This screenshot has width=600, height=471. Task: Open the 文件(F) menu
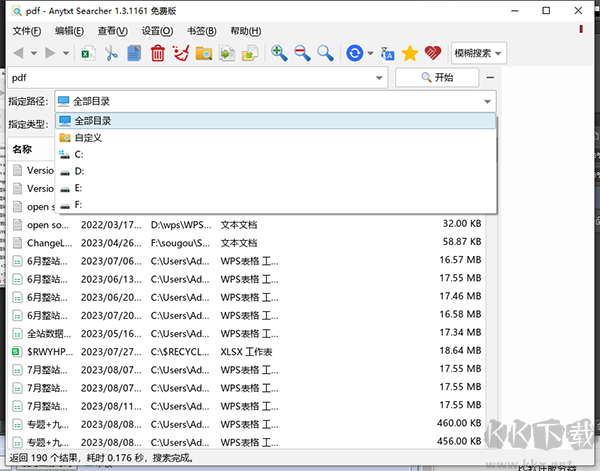tap(26, 31)
